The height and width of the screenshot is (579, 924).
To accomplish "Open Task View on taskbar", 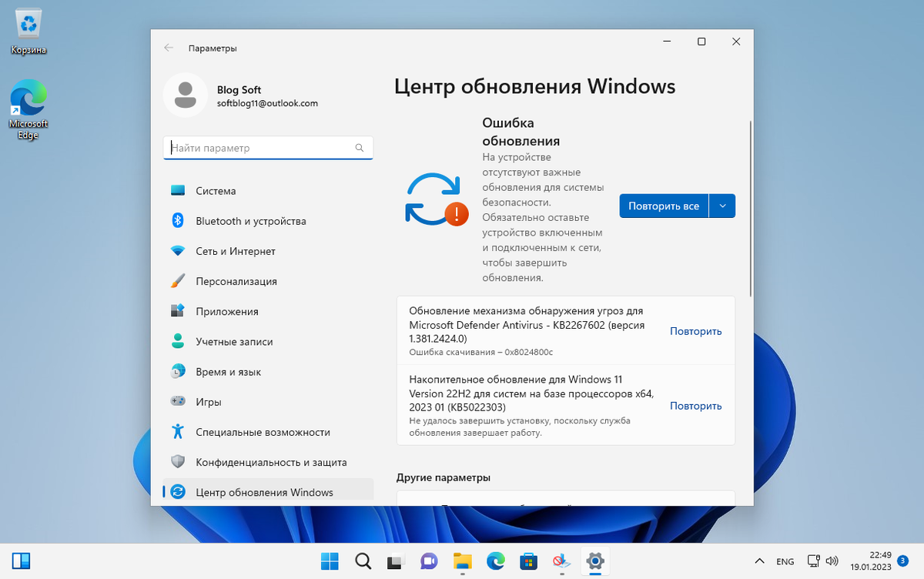I will [396, 561].
